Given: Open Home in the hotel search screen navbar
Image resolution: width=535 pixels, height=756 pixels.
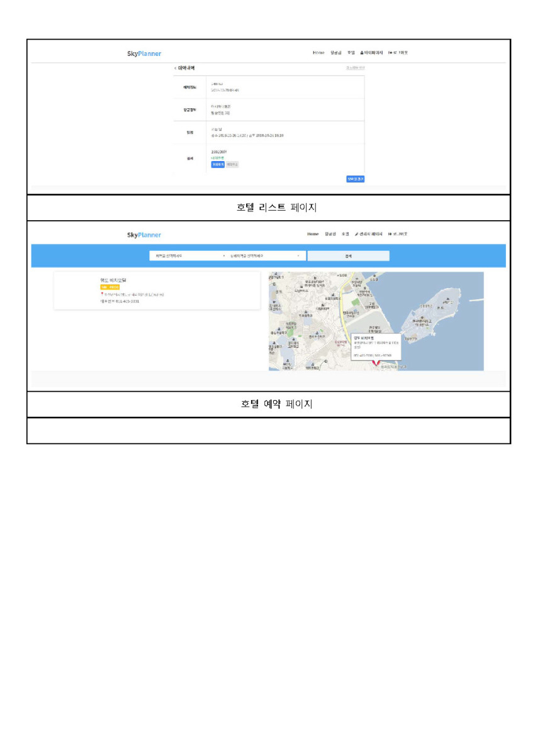Looking at the screenshot, I should pyautogui.click(x=313, y=234).
